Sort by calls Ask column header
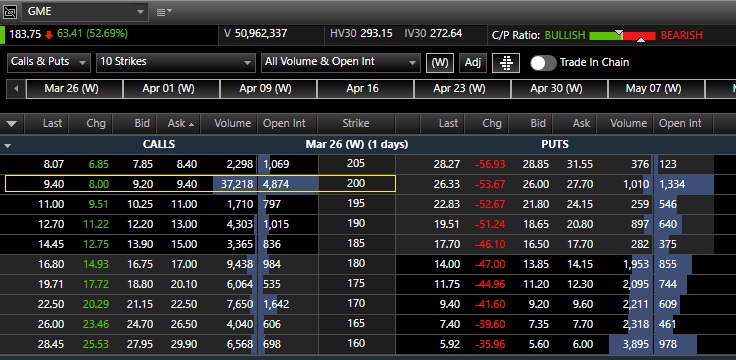 [179, 123]
